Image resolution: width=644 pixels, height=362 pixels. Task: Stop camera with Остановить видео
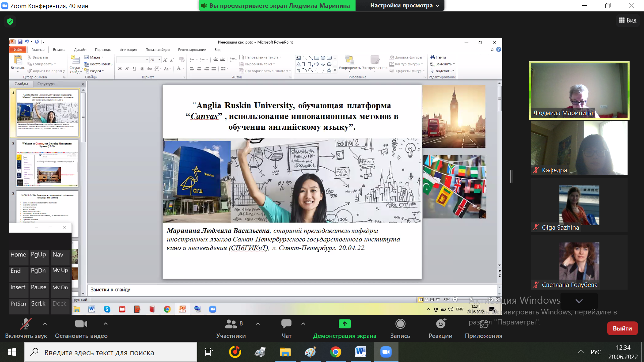click(81, 328)
